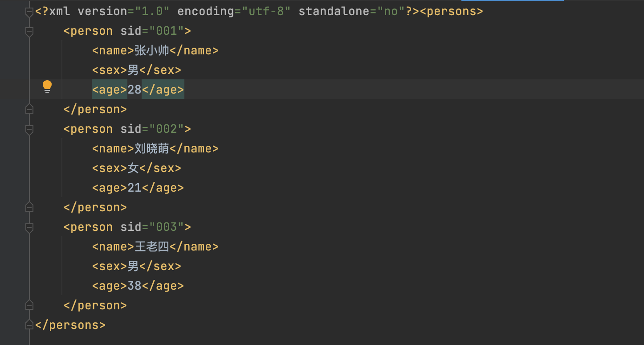
Task: Place cursor on name 王老四
Action: (152, 246)
